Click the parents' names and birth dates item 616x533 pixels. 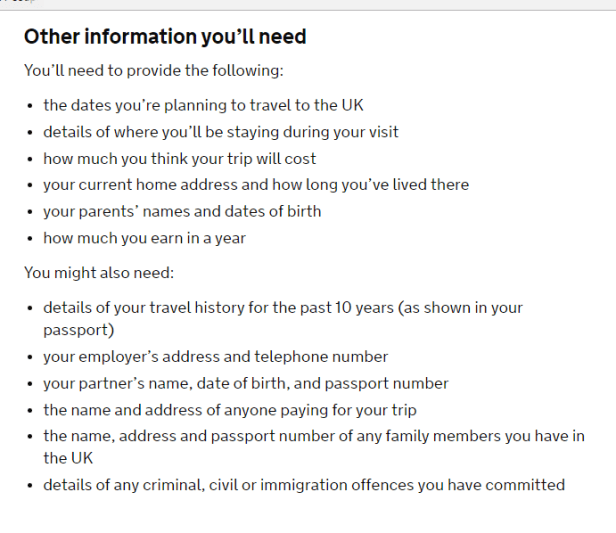[x=195, y=211]
